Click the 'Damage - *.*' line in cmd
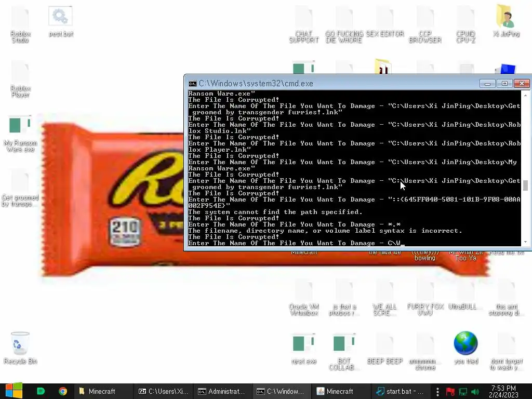The width and height of the screenshot is (532, 399). click(x=295, y=224)
